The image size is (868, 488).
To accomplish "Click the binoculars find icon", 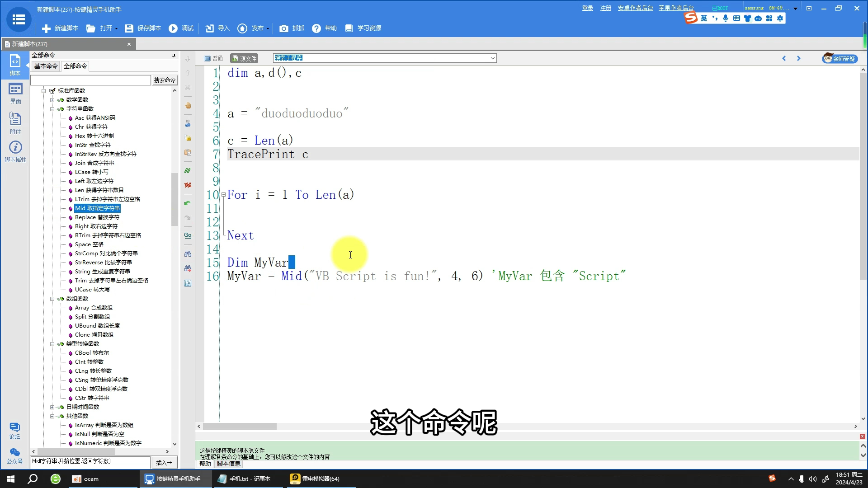I will [188, 254].
